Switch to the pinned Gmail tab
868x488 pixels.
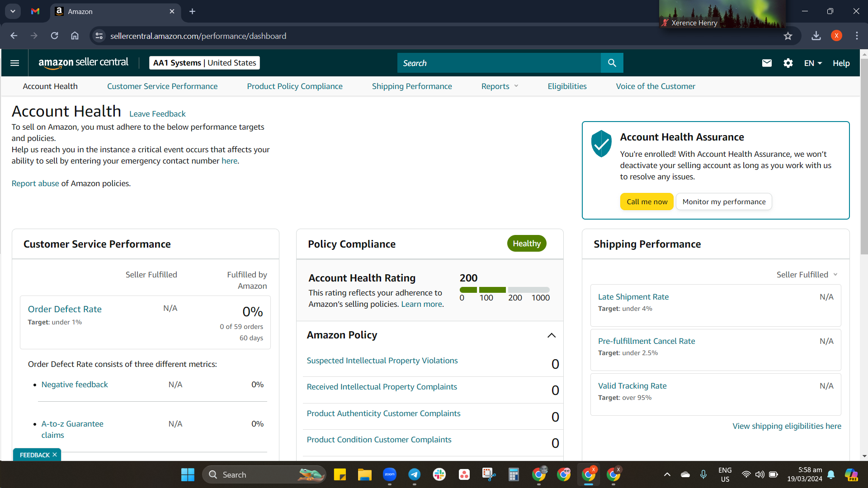(x=35, y=11)
